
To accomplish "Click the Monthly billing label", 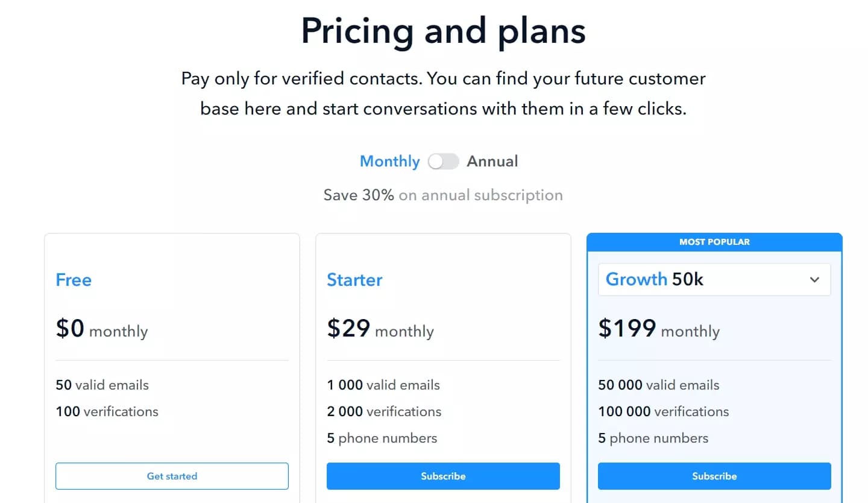I will [x=389, y=161].
